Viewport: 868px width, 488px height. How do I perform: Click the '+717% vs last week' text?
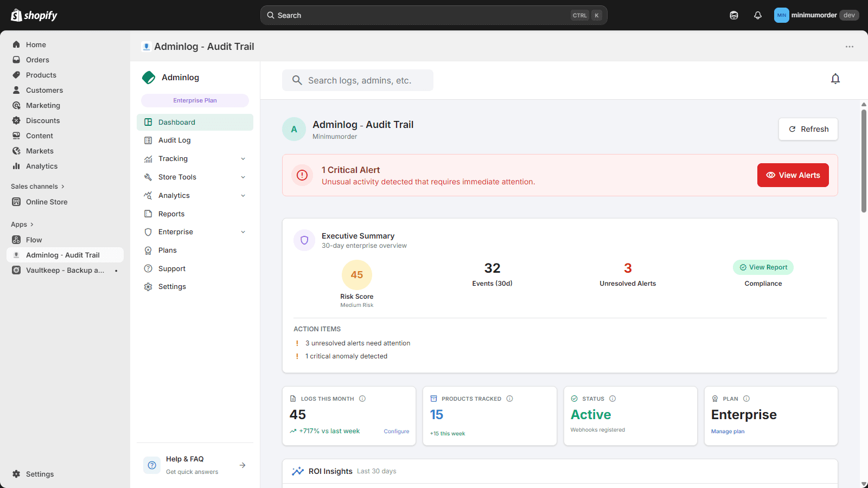329,431
